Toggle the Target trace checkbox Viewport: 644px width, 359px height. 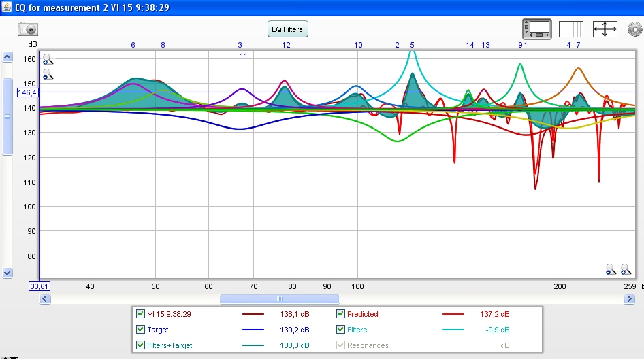click(140, 330)
